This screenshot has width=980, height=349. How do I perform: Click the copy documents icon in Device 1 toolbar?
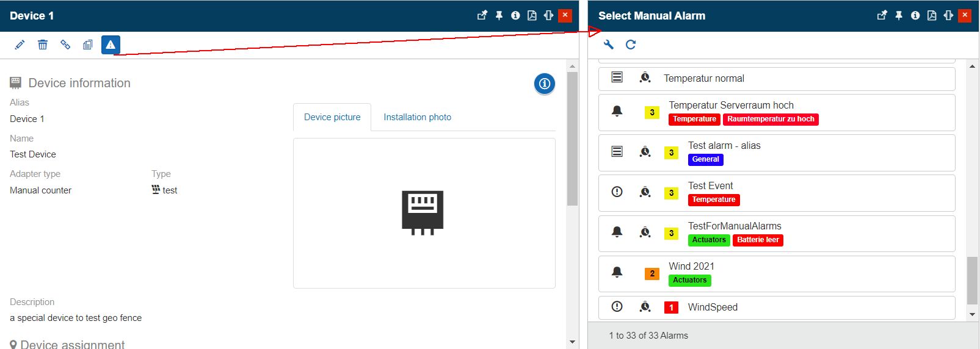tap(88, 45)
